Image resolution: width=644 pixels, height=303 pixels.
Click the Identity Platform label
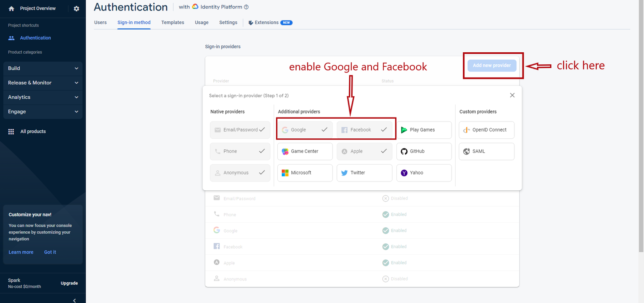(221, 7)
